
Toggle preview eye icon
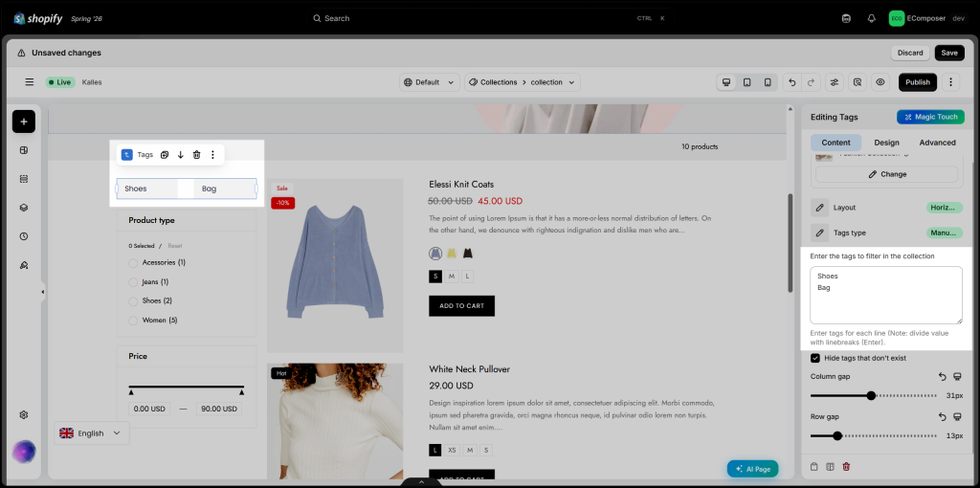(x=880, y=82)
